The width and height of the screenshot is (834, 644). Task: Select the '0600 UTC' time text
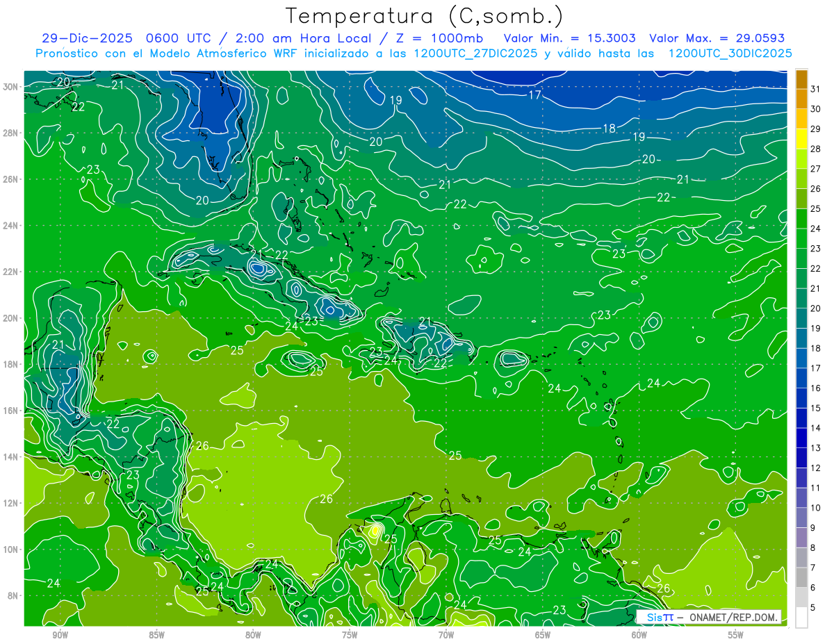point(179,38)
